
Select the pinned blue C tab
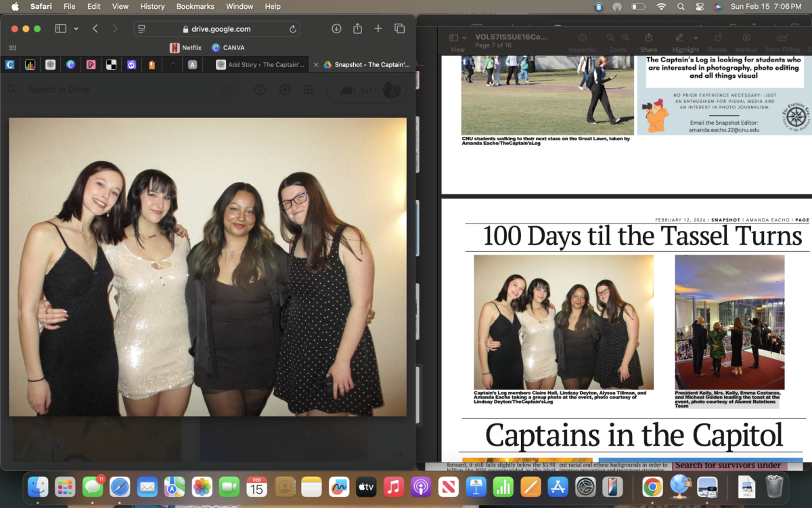pyautogui.click(x=10, y=65)
